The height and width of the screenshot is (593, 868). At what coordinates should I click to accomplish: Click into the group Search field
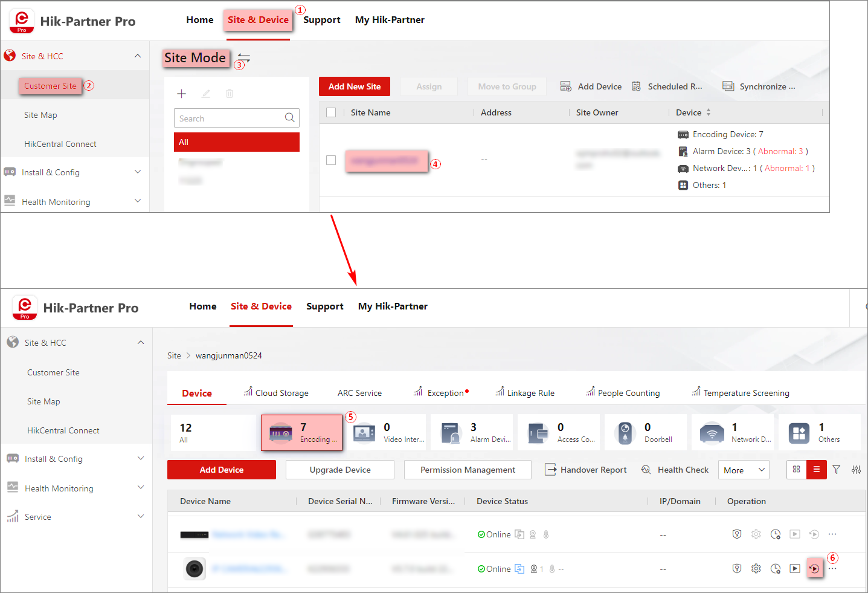(x=237, y=118)
